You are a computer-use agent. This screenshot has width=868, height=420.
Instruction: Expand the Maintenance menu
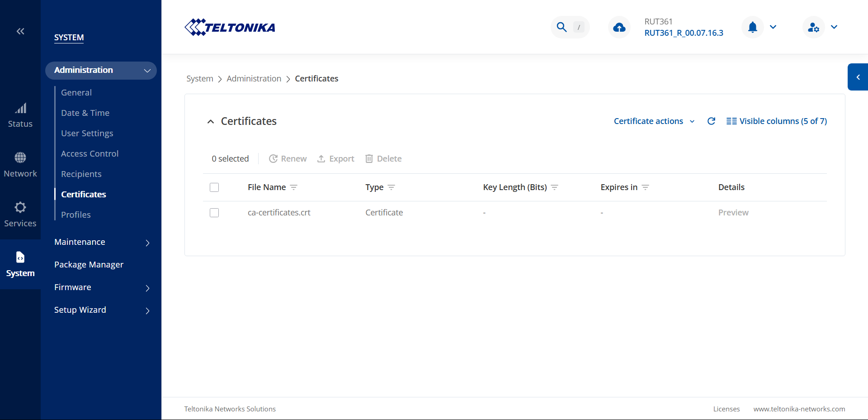click(x=102, y=242)
